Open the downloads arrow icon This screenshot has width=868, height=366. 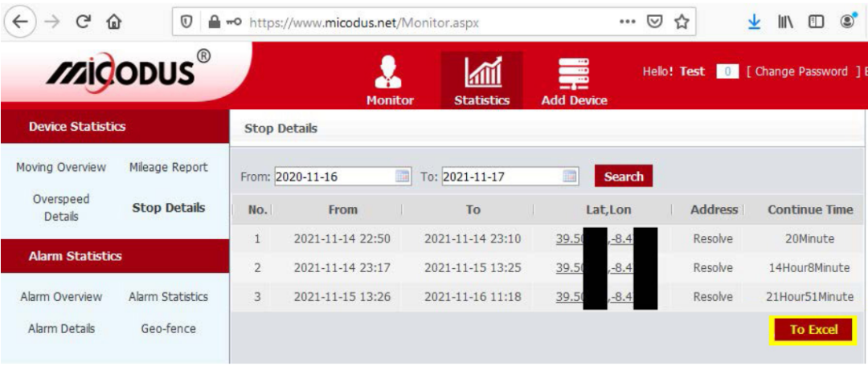pyautogui.click(x=754, y=22)
